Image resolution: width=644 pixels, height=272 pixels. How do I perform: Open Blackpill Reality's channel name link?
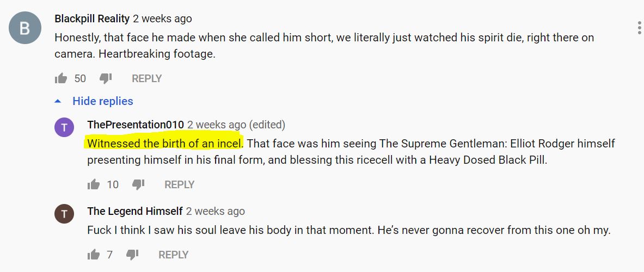(92, 19)
